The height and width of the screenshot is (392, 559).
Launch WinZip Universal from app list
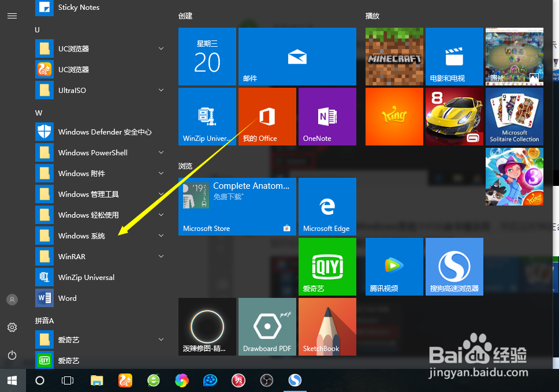pyautogui.click(x=100, y=277)
